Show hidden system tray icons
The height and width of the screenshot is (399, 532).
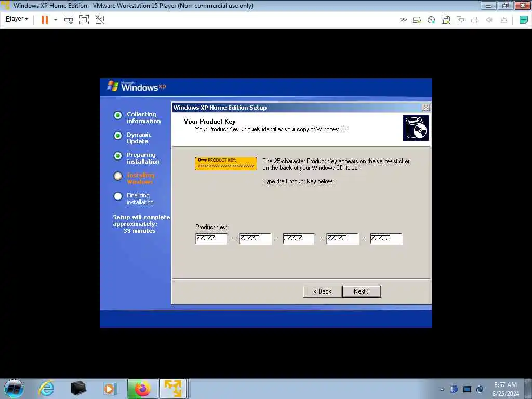(442, 389)
